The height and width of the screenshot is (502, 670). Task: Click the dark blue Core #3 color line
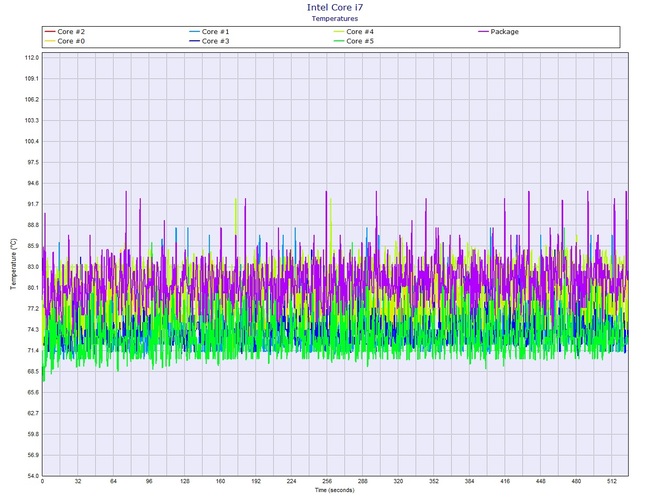194,41
